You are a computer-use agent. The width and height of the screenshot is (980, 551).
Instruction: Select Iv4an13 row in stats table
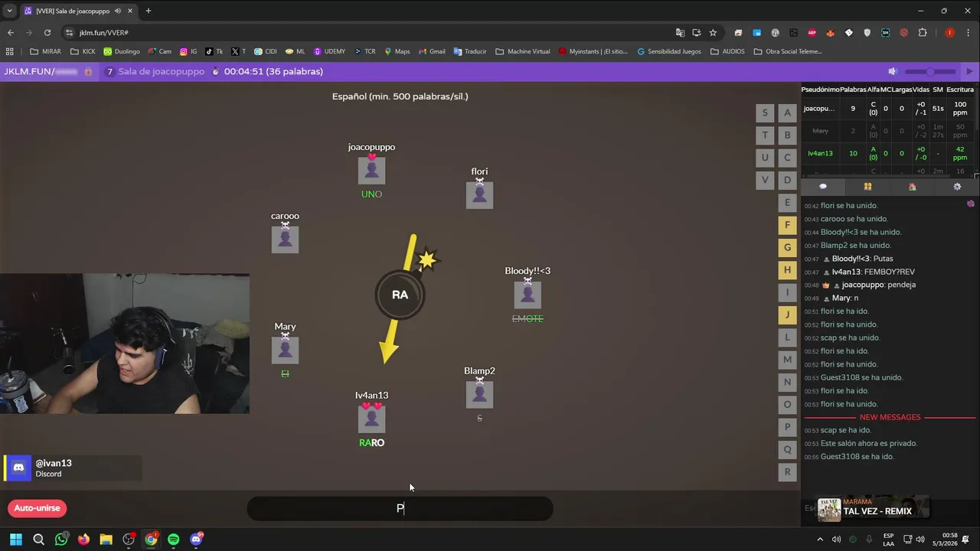(x=888, y=153)
